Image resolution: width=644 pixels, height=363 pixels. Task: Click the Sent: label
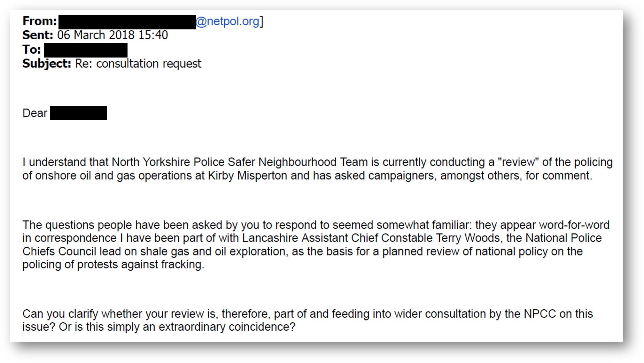point(38,35)
